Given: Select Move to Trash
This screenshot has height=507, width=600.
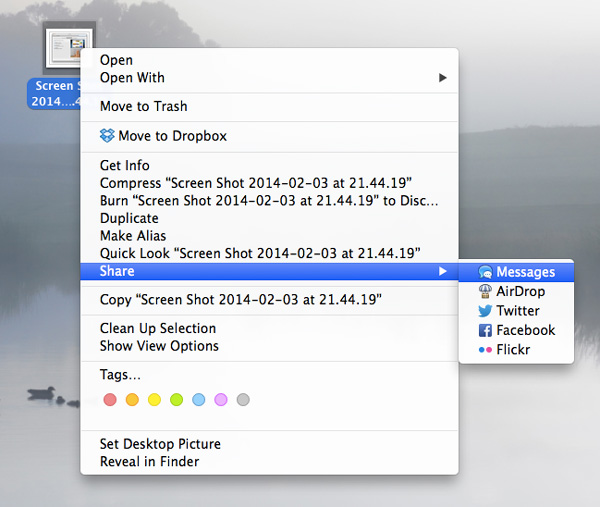Looking at the screenshot, I should point(269,106).
